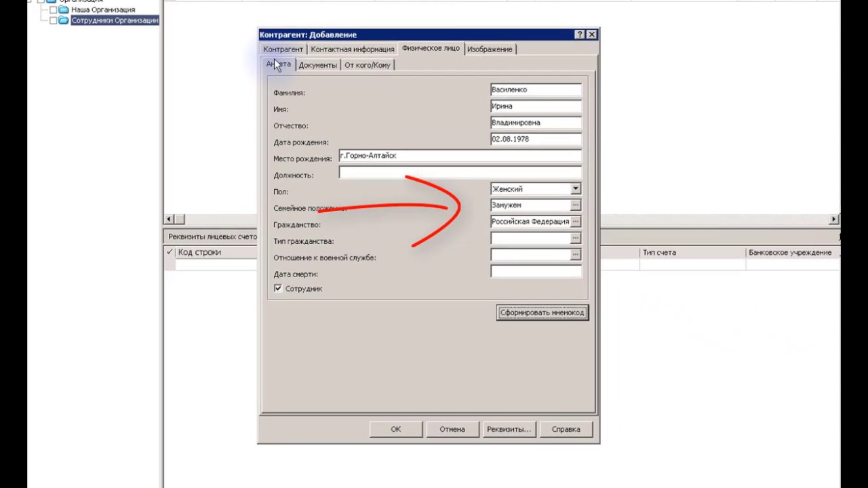Click the Реквизиты лицевых счетов panel title
This screenshot has height=488, width=868.
pos(212,237)
